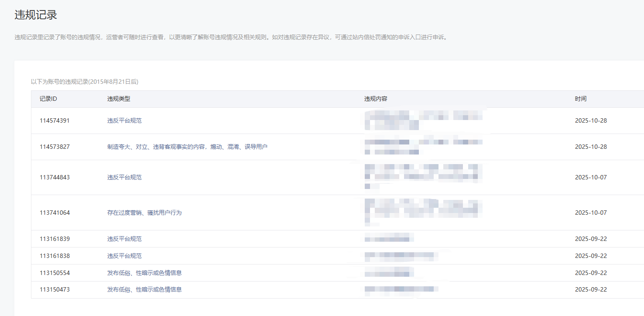Open the blurred violation content for record 113744843
The image size is (644, 316).
point(422,176)
